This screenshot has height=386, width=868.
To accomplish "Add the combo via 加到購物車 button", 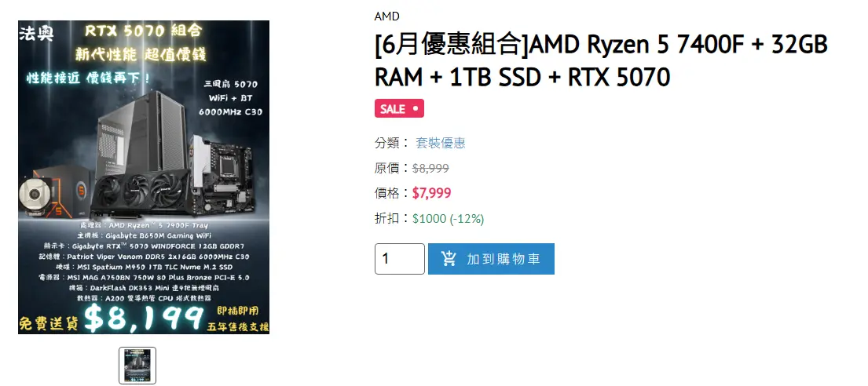I will click(491, 259).
